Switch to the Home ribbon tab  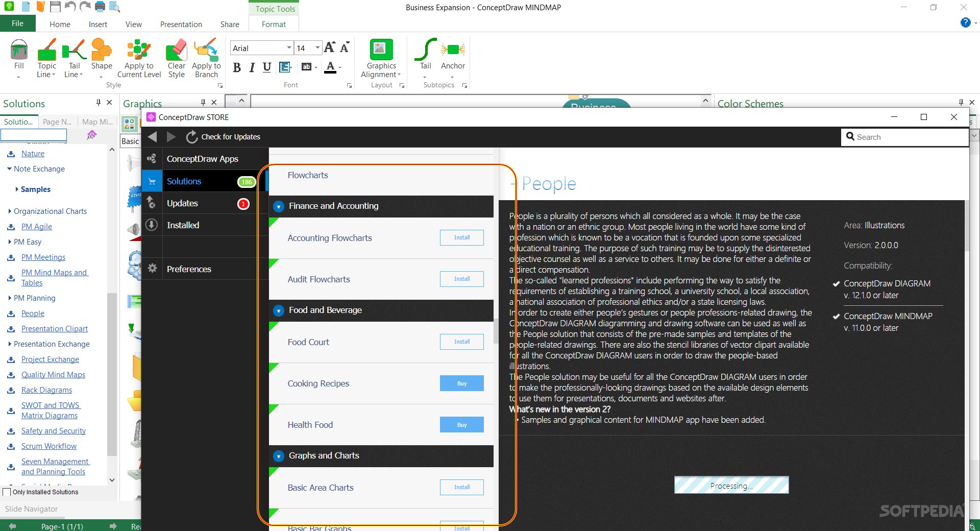click(x=60, y=24)
